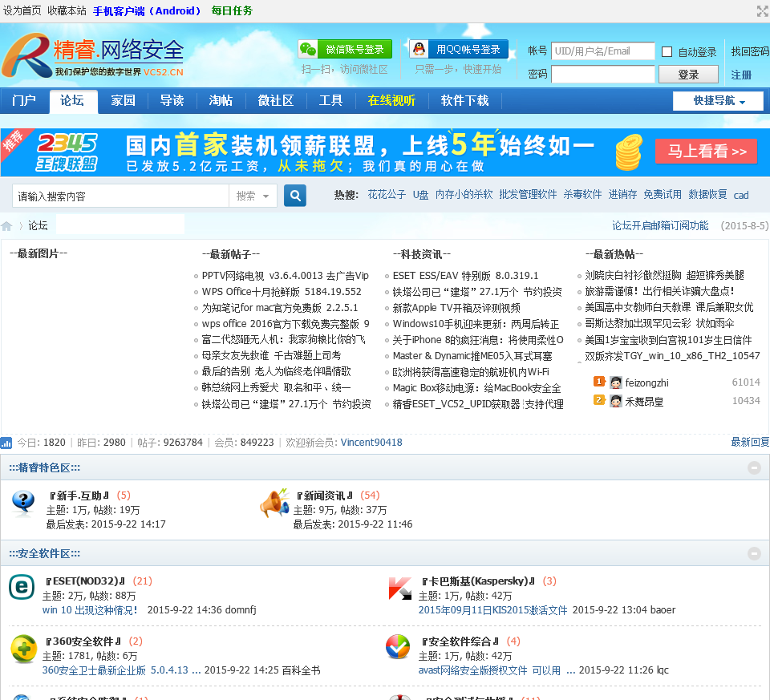Image resolution: width=770 pixels, height=700 pixels.
Task: Open the 360安全软件 forum icon
Action: [x=23, y=649]
